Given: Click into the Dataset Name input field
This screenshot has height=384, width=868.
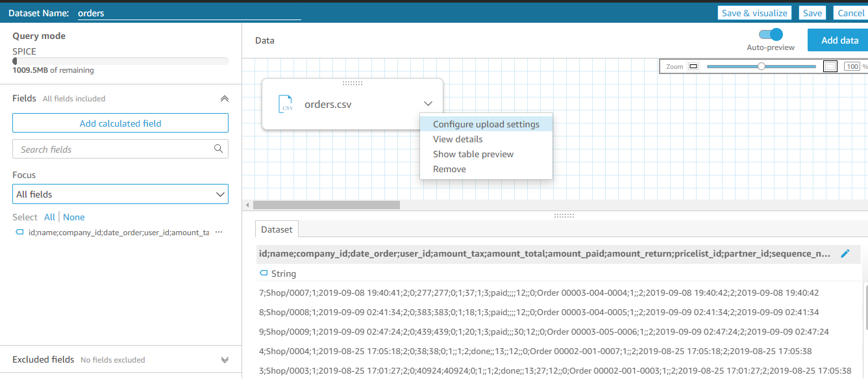Looking at the screenshot, I should (x=188, y=13).
